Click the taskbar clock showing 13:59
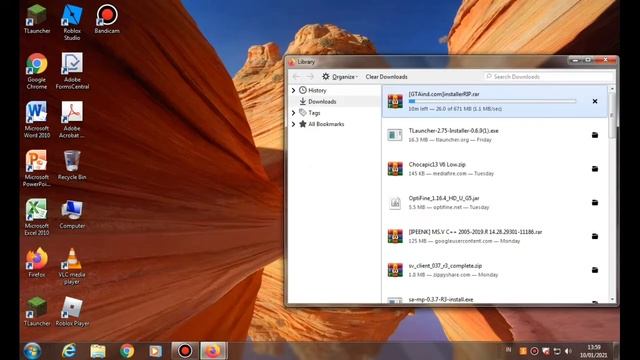 594,351
